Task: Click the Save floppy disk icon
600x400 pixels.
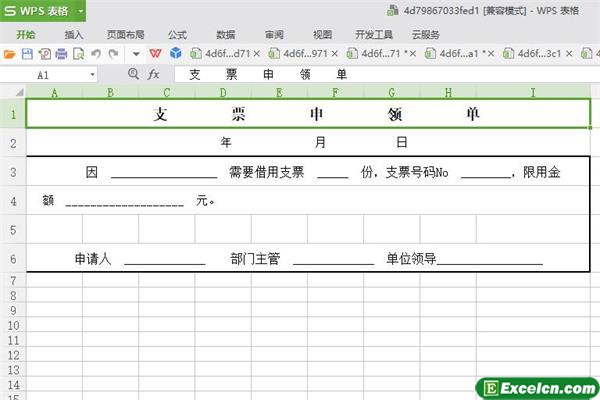Action: 27,54
